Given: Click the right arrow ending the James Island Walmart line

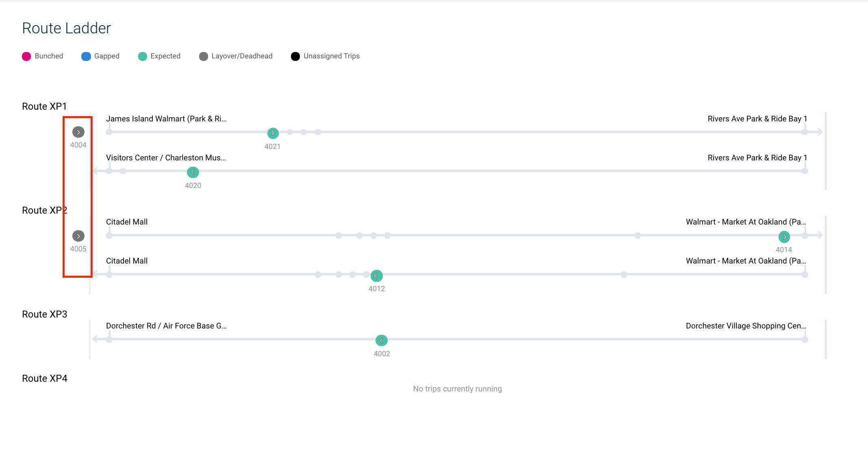Looking at the screenshot, I should (820, 132).
